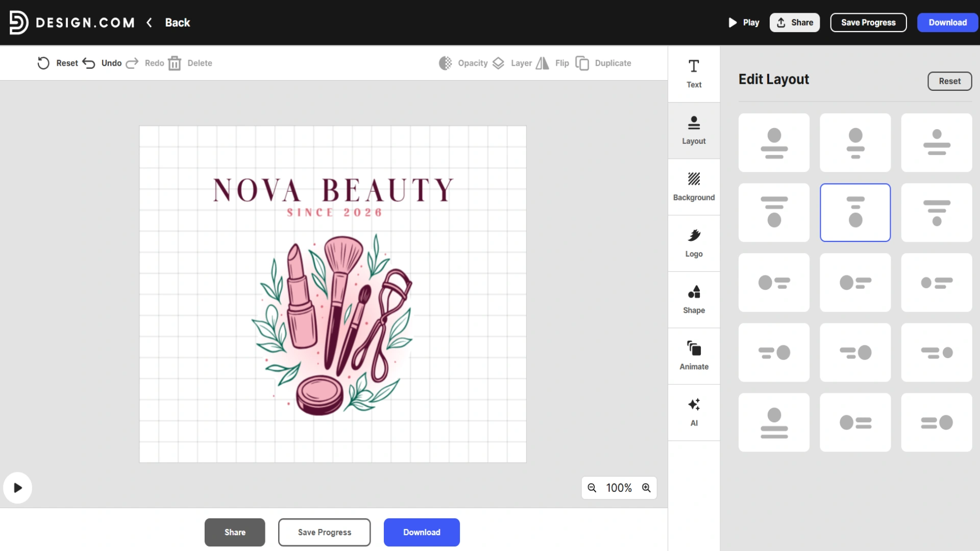This screenshot has height=551, width=980.
Task: Choose the layout with large icon above text
Action: click(x=774, y=143)
